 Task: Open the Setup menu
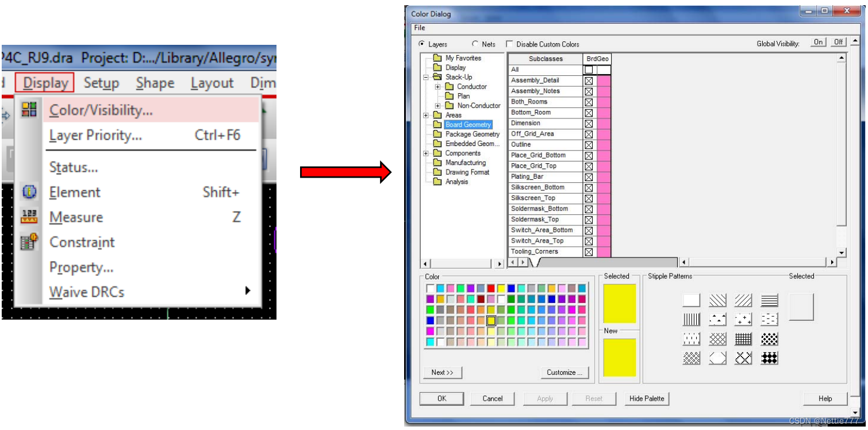[101, 83]
